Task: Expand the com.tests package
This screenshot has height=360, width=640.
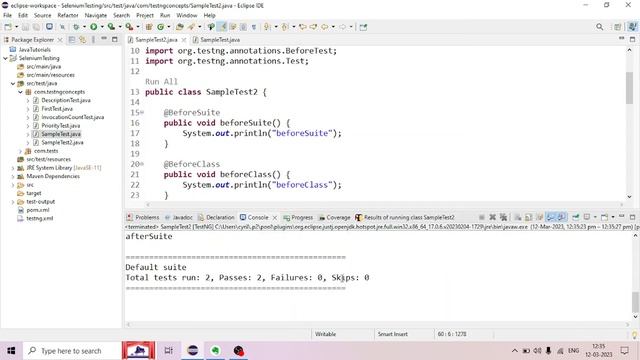Action: tap(20, 151)
